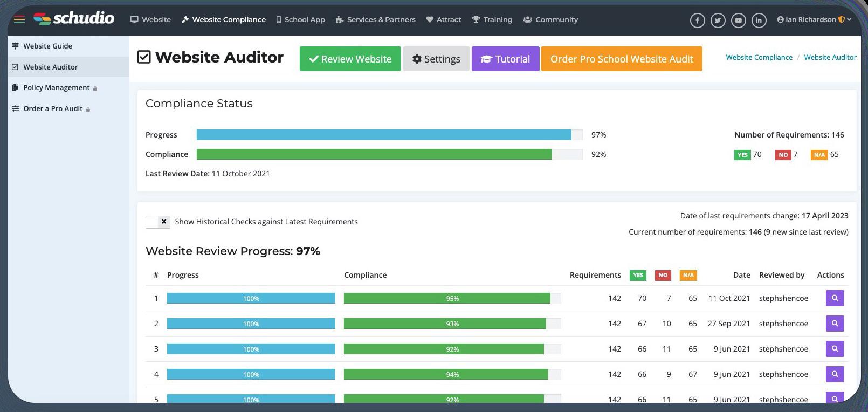868x412 pixels.
Task: Click the green Compliance status bar
Action: 374,154
